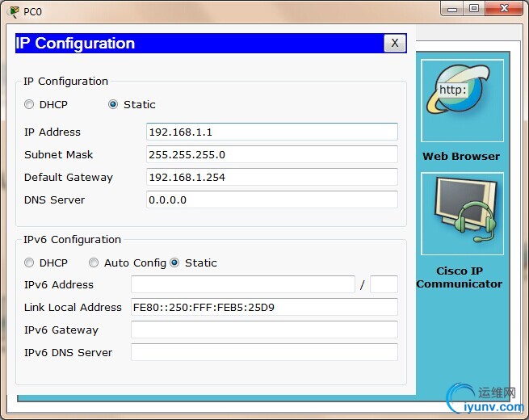Click the Cisco IP Communicator label
The image size is (529, 420).
pos(460,277)
